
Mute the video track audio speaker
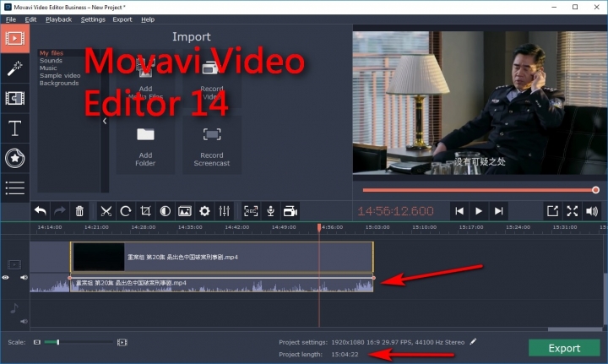[24, 278]
